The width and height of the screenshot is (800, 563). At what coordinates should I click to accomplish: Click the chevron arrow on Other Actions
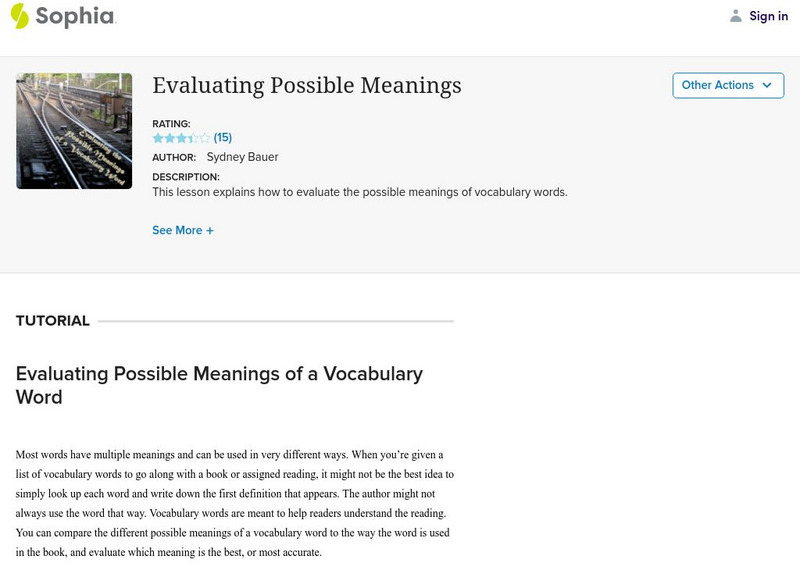pyautogui.click(x=767, y=85)
